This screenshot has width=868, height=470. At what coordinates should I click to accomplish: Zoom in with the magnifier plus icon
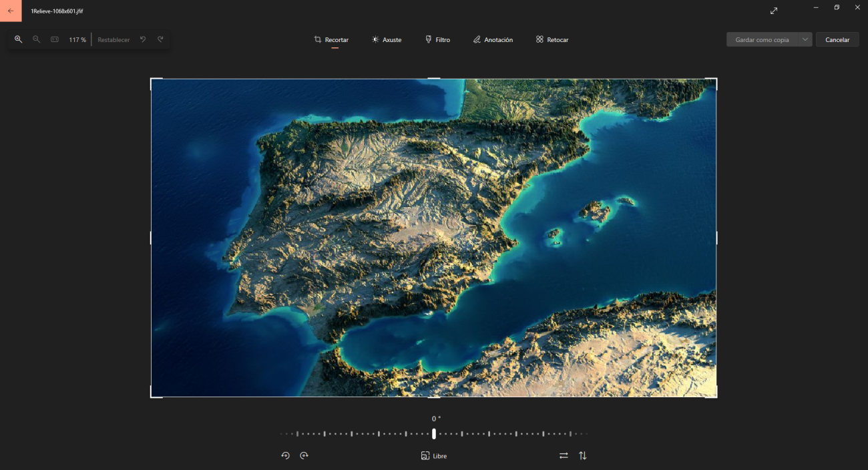click(18, 39)
